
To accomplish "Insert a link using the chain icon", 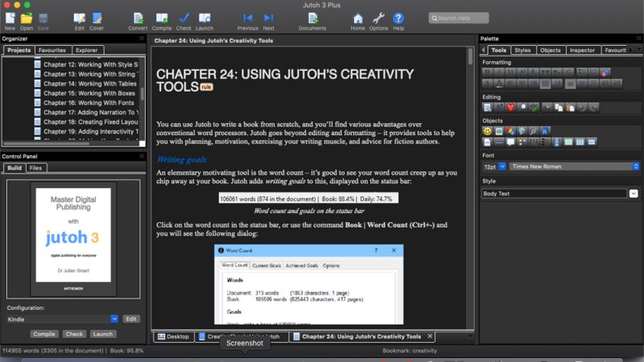I will [x=533, y=131].
